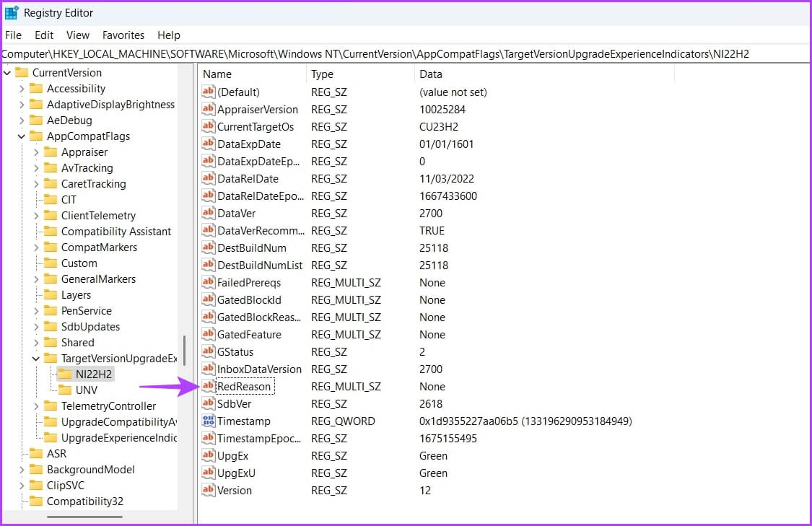Select the Compatibility Assistant key
The image size is (812, 526).
116,232
